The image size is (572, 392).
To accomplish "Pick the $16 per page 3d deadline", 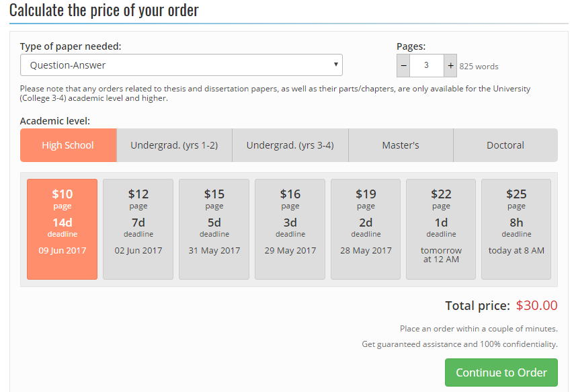I will [x=290, y=229].
